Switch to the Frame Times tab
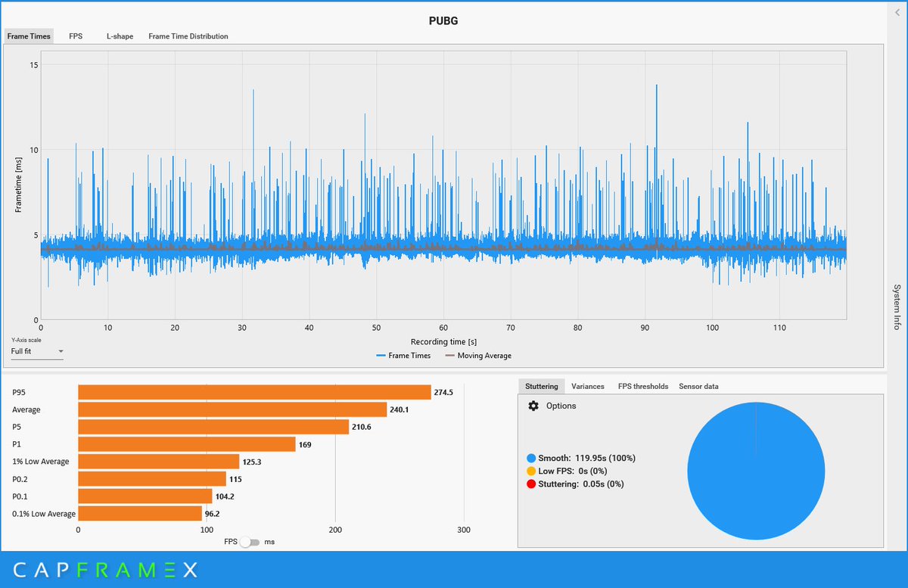 [x=29, y=36]
